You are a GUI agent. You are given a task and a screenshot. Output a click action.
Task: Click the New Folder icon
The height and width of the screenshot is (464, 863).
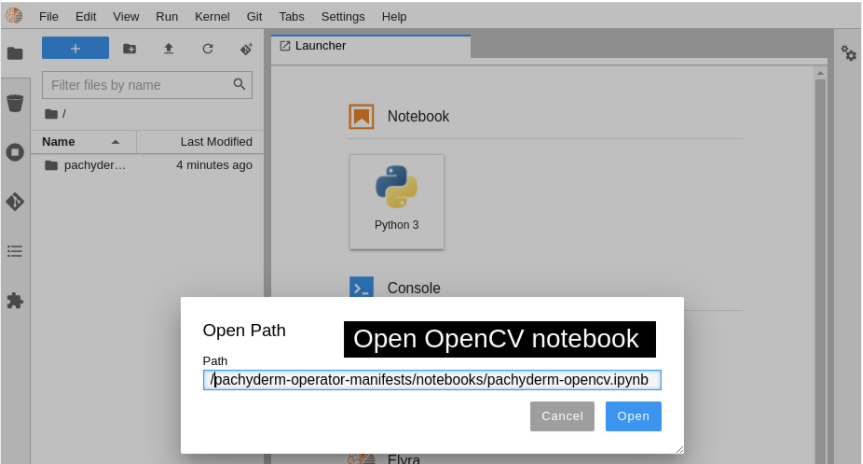pyautogui.click(x=130, y=48)
